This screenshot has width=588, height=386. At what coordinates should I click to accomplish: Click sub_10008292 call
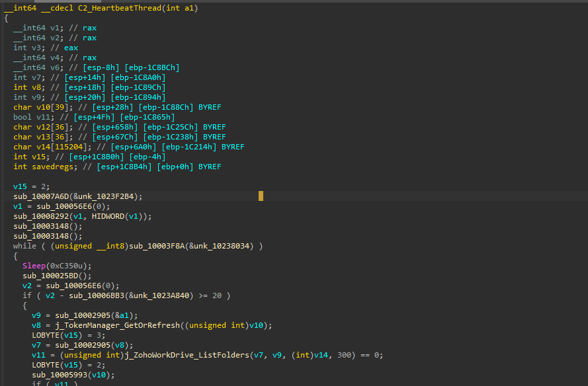tap(41, 216)
